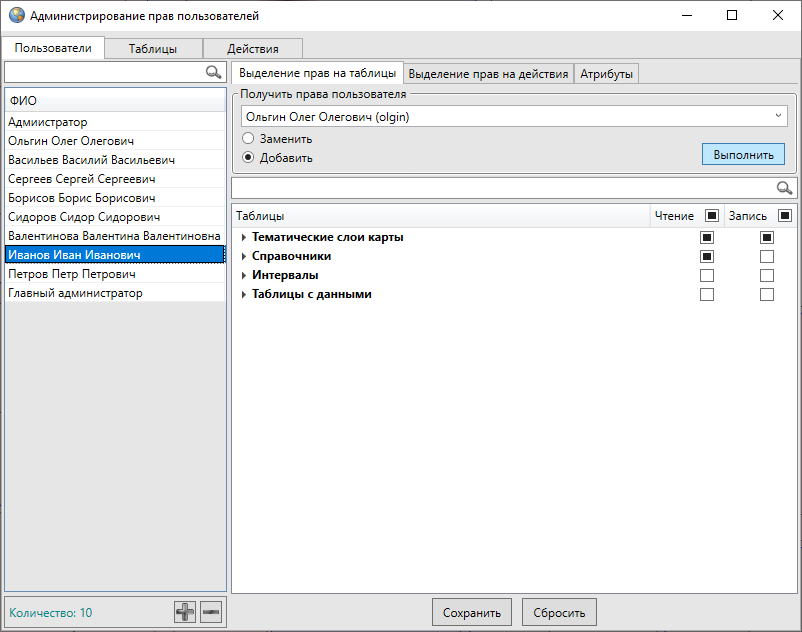Switch to the Таблицы tab

(x=153, y=48)
